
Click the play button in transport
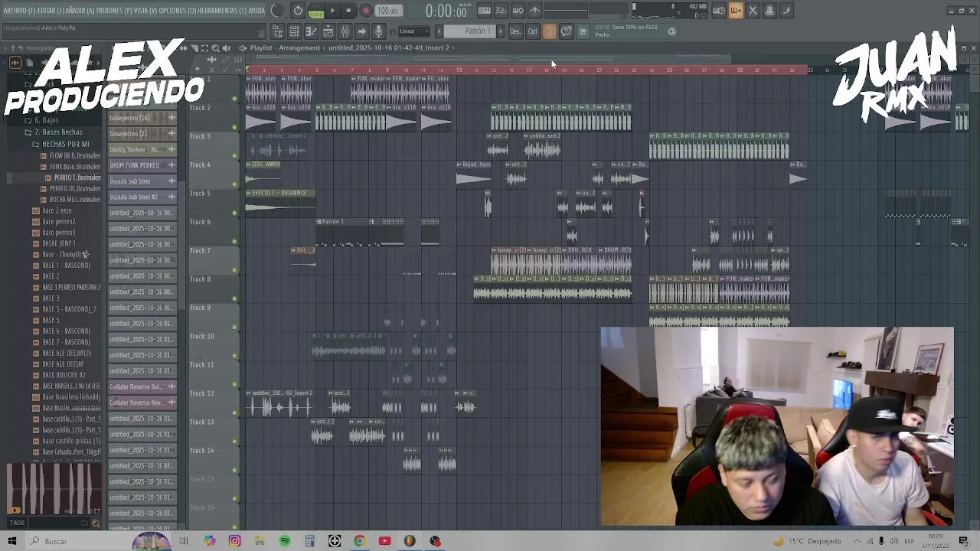[332, 11]
